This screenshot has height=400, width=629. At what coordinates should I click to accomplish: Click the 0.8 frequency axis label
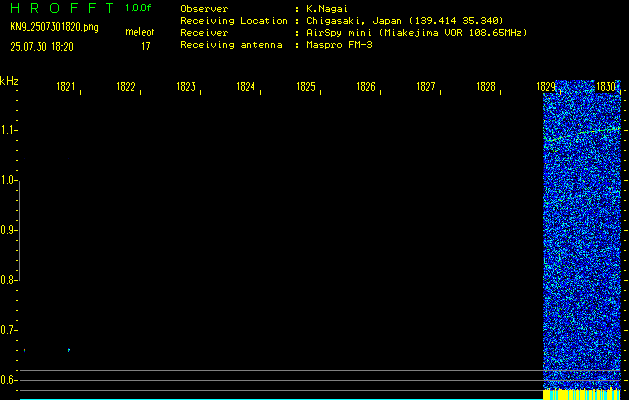pyautogui.click(x=8, y=280)
